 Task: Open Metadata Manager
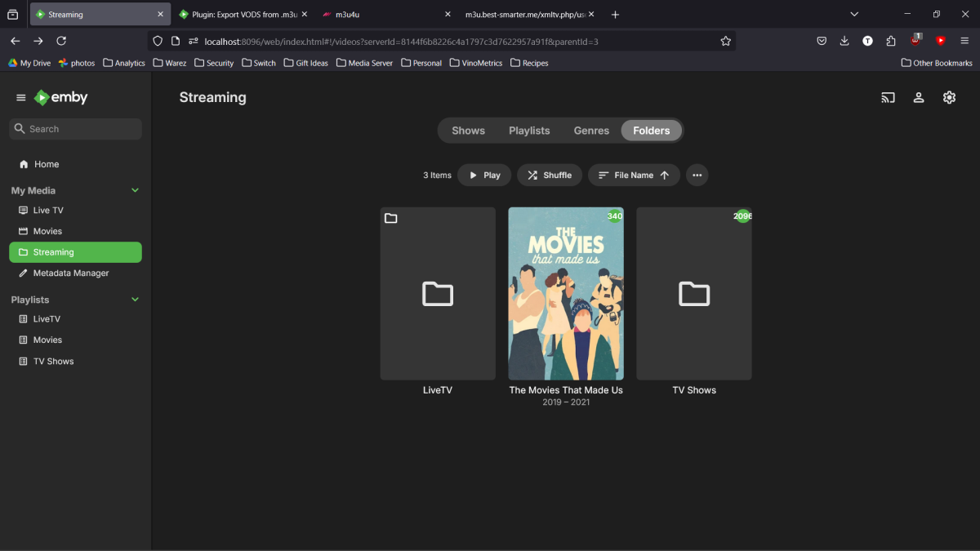[75, 273]
